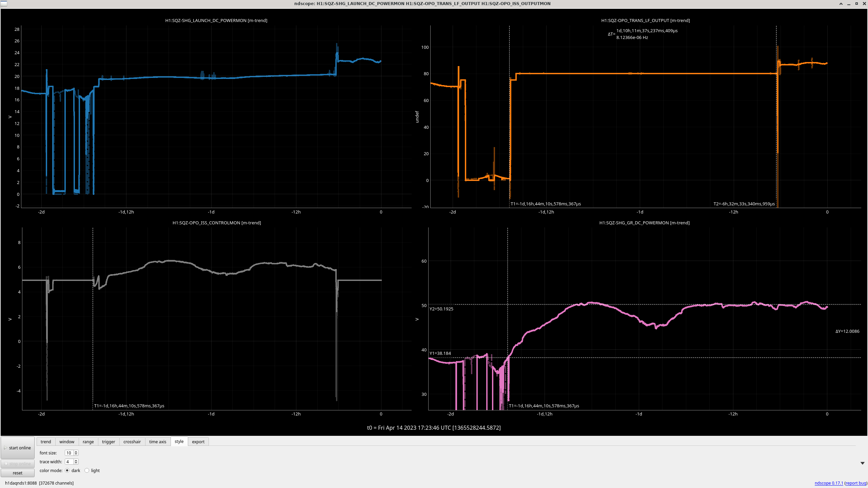Select the light color mode radio button
The width and height of the screenshot is (868, 488).
pos(87,470)
